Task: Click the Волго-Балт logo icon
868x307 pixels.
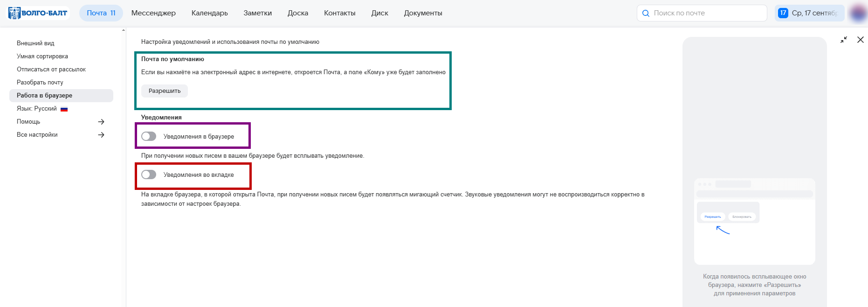Action: 14,13
